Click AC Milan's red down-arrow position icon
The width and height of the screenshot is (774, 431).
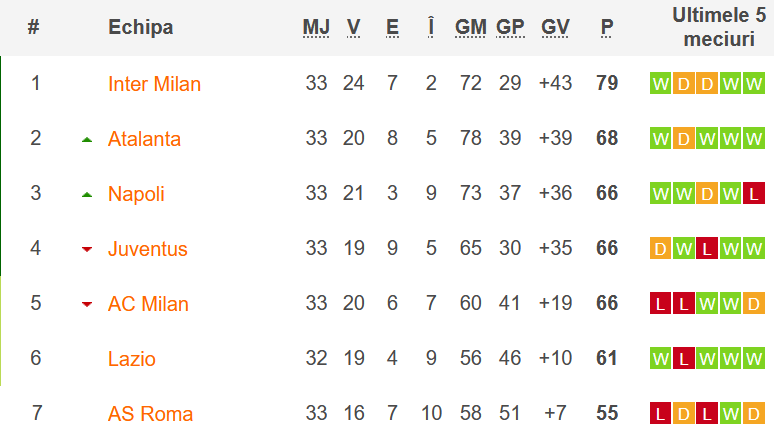click(x=87, y=304)
